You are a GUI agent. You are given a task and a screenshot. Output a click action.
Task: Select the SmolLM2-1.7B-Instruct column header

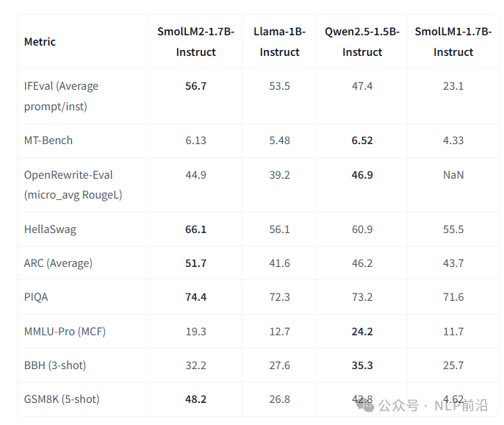pos(195,42)
